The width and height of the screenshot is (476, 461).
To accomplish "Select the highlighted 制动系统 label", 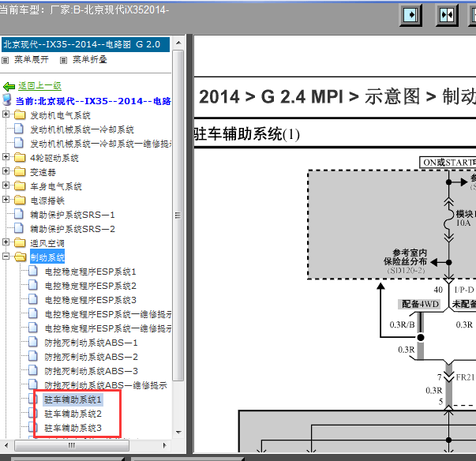I will pyautogui.click(x=47, y=257).
